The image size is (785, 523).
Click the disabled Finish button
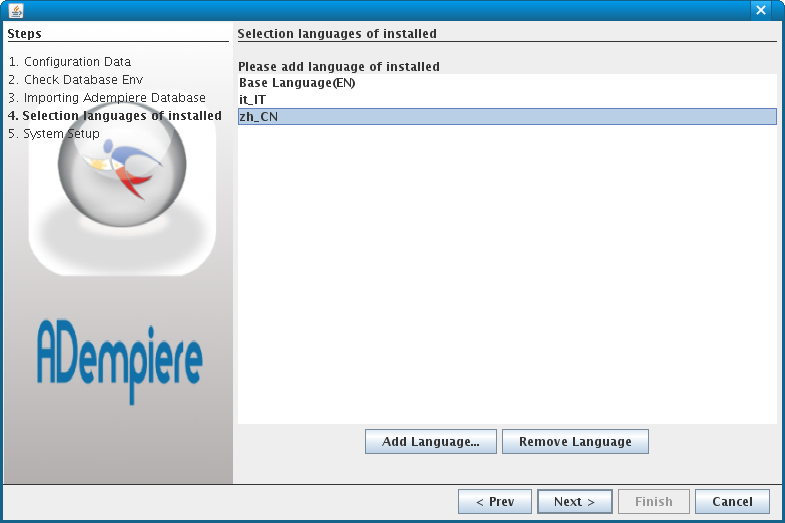click(654, 501)
